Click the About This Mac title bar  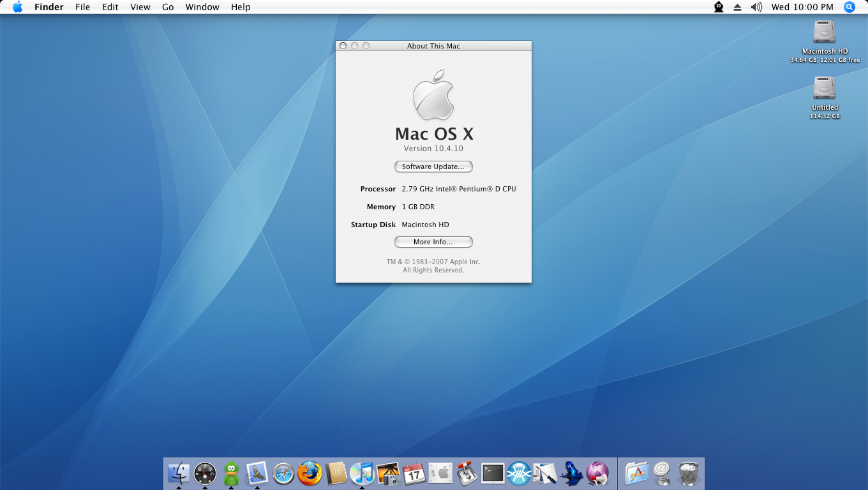pyautogui.click(x=433, y=46)
